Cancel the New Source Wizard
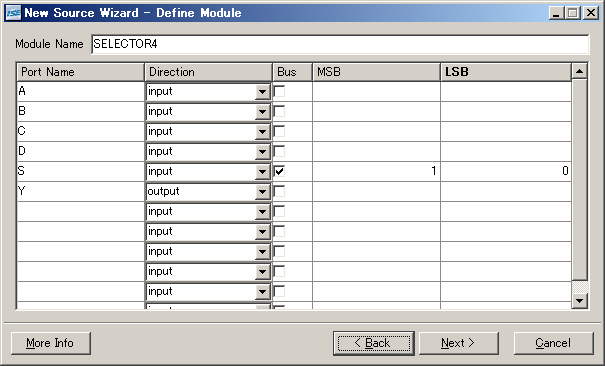This screenshot has height=366, width=605. pyautogui.click(x=553, y=343)
